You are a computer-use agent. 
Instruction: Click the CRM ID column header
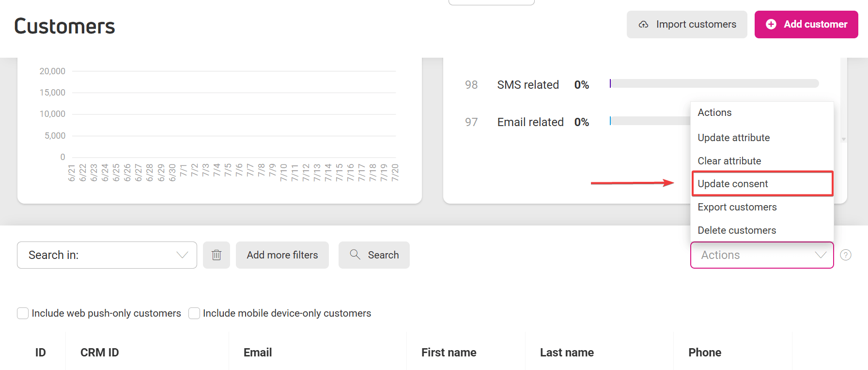(100, 353)
